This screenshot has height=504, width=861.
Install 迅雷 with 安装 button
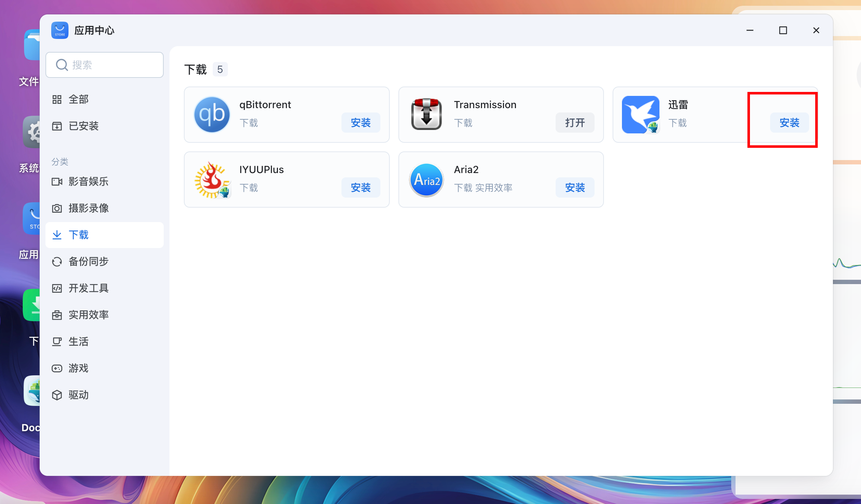point(790,123)
